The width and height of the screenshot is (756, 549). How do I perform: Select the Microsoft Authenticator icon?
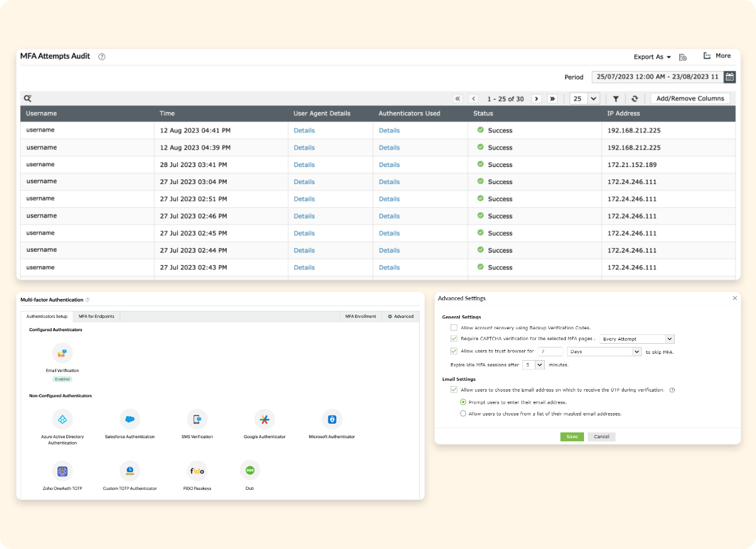(x=331, y=419)
